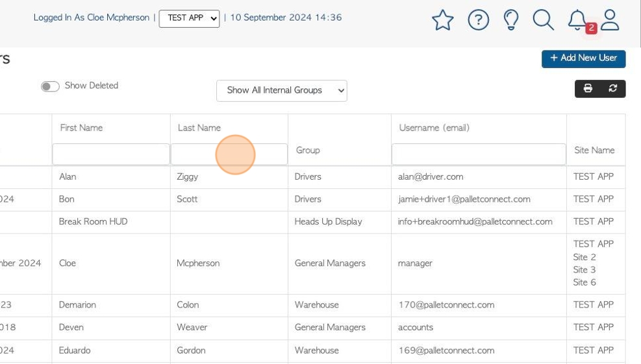This screenshot has width=641, height=364.
Task: Focus the First Name filter field
Action: (111, 154)
